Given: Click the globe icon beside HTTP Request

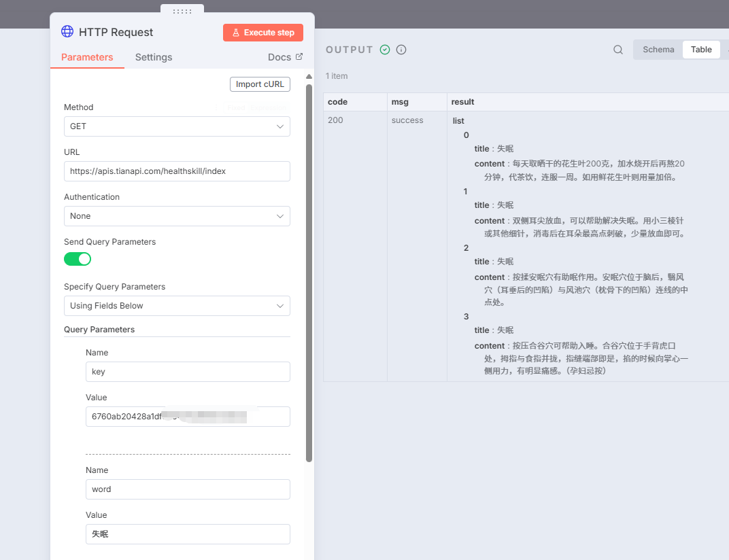Looking at the screenshot, I should (x=67, y=31).
